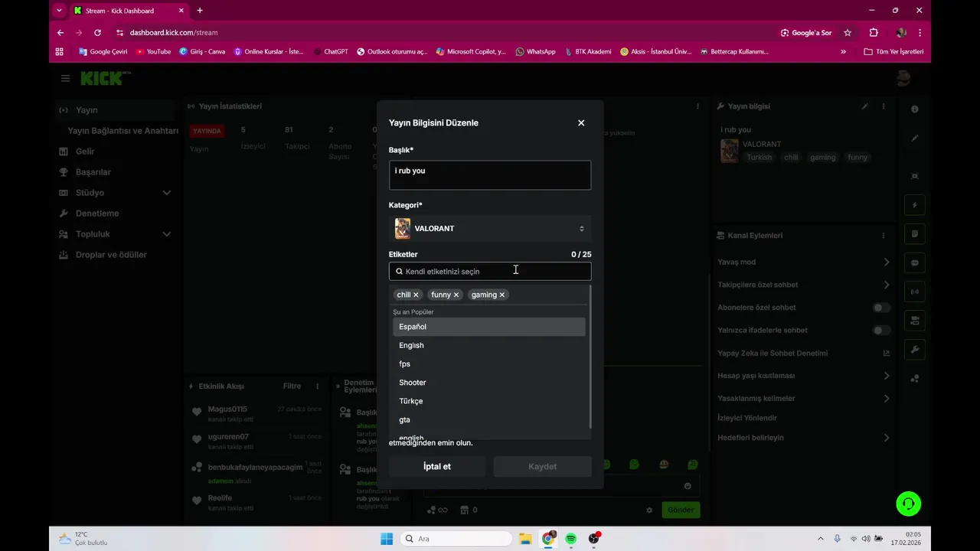This screenshot has height=551, width=980.
Task: Click Magus0115 in activity feed
Action: click(x=227, y=409)
